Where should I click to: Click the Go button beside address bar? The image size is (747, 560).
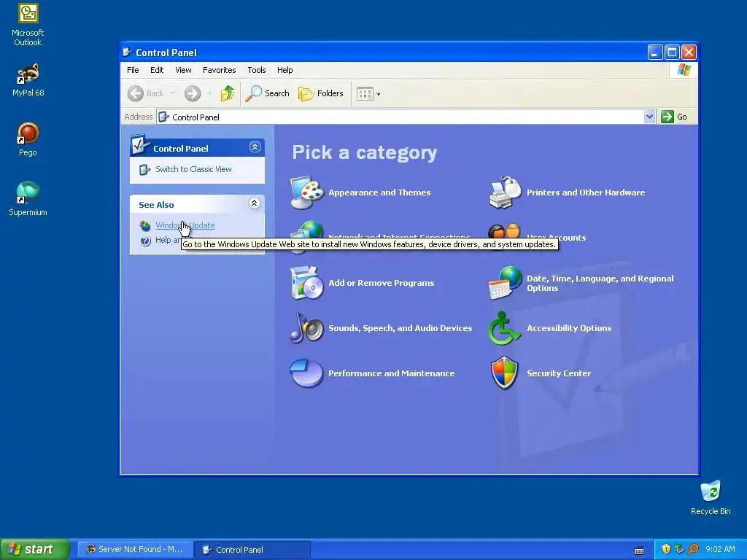pos(675,117)
